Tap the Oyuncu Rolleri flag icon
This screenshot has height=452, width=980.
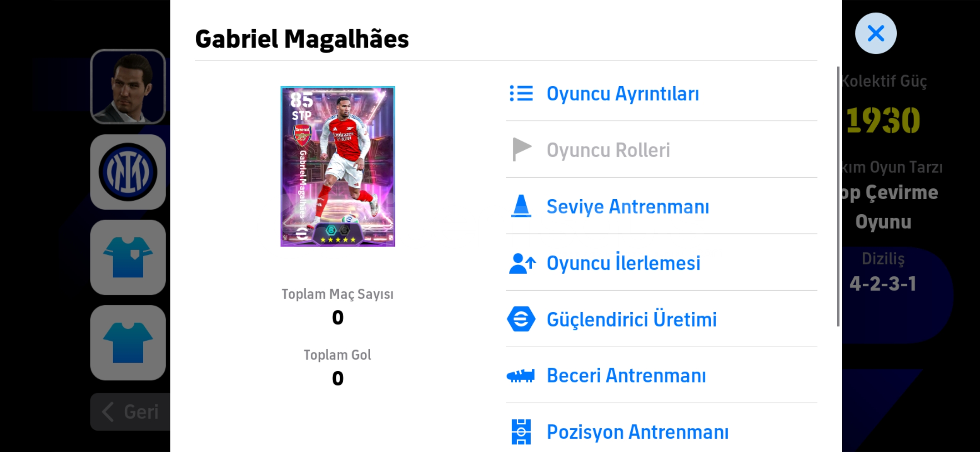point(521,149)
